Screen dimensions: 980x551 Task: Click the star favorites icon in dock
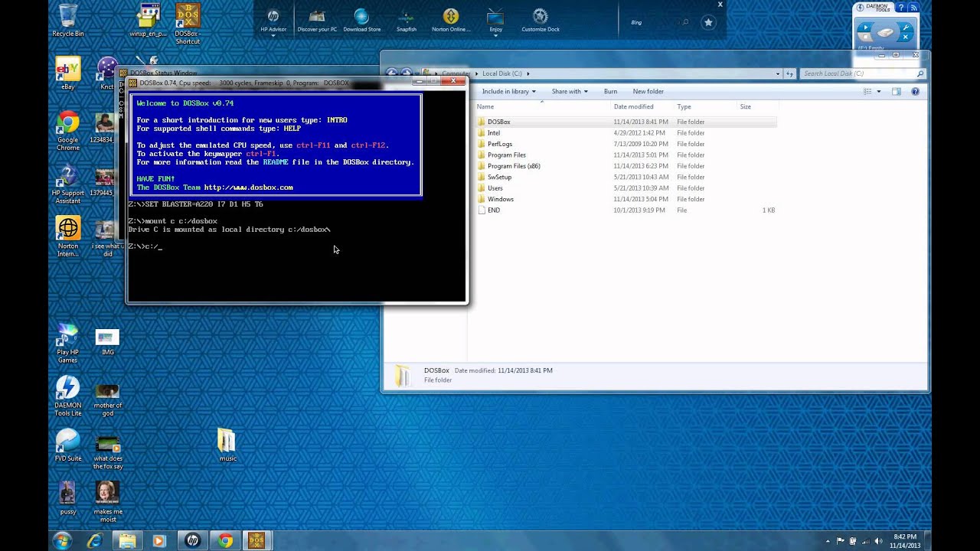[708, 22]
